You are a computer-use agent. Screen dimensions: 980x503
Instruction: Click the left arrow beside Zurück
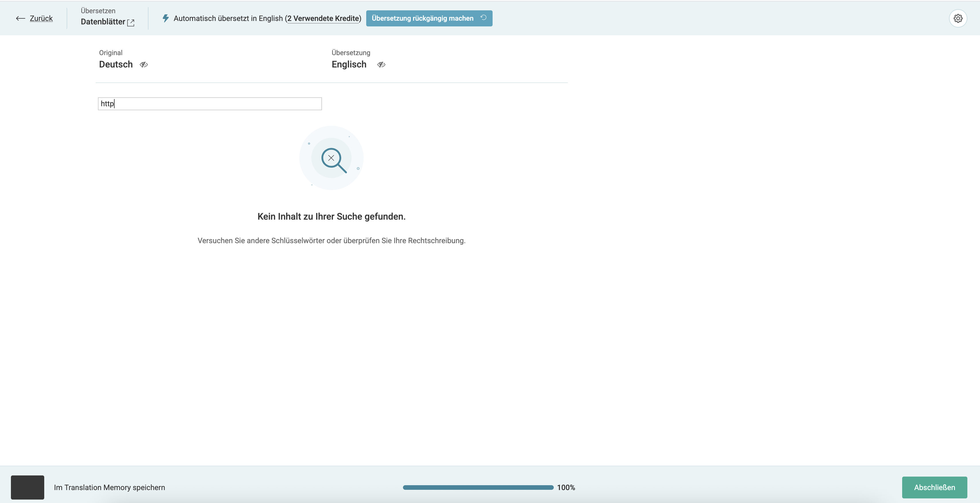(21, 18)
